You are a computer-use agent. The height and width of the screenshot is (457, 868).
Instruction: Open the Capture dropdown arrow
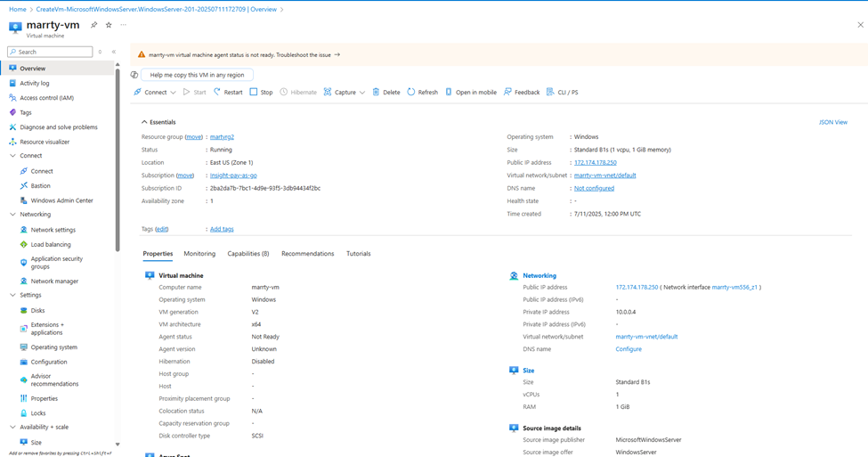click(x=362, y=93)
